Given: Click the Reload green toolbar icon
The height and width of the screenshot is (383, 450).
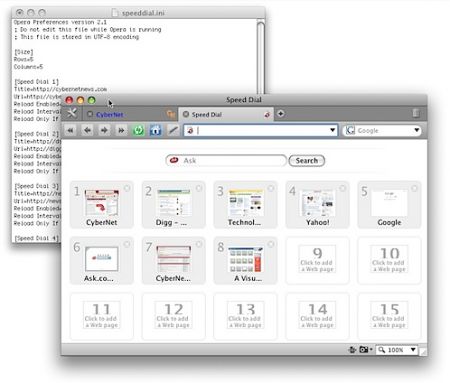Looking at the screenshot, I should click(x=138, y=130).
